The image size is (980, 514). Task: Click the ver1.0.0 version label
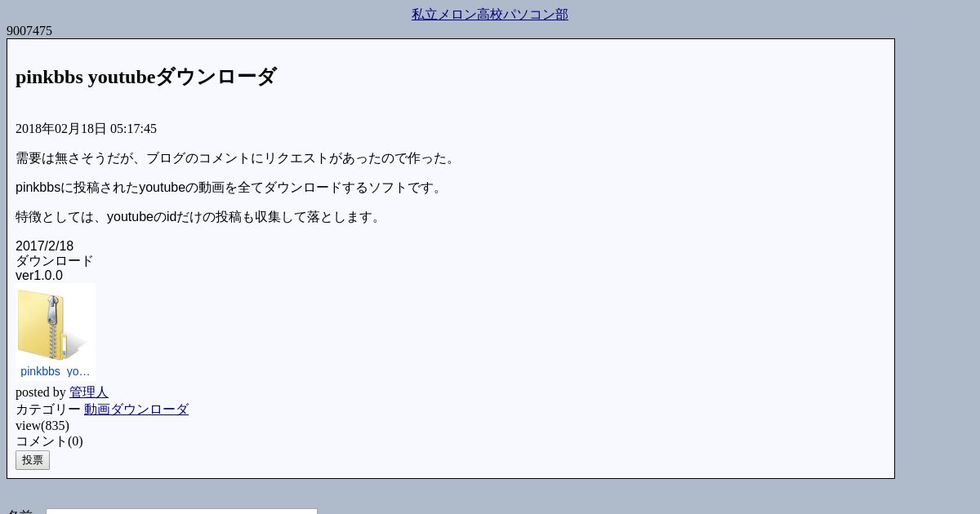point(39,276)
